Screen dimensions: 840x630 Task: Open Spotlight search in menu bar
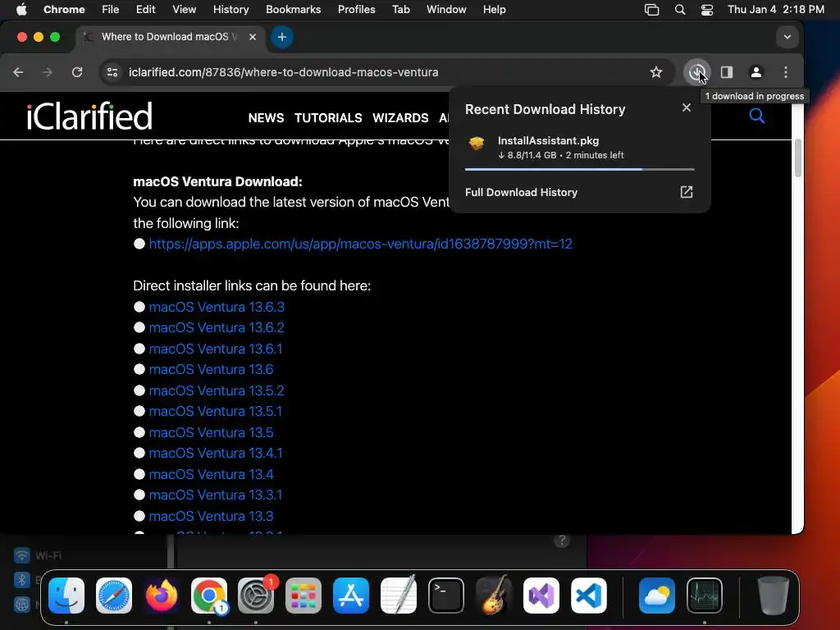coord(680,9)
